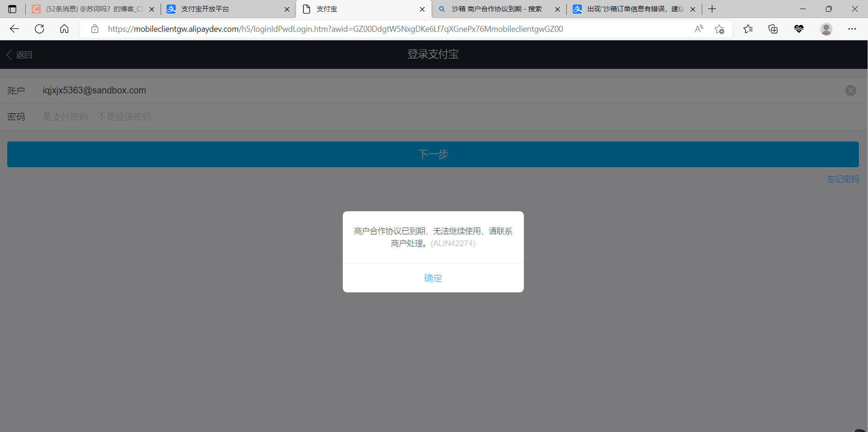Close the CSDN blog tab
This screenshot has width=868, height=432.
[152, 9]
